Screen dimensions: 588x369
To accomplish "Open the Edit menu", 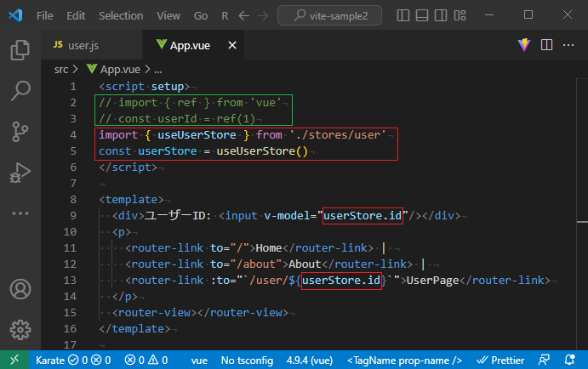I will click(x=76, y=16).
